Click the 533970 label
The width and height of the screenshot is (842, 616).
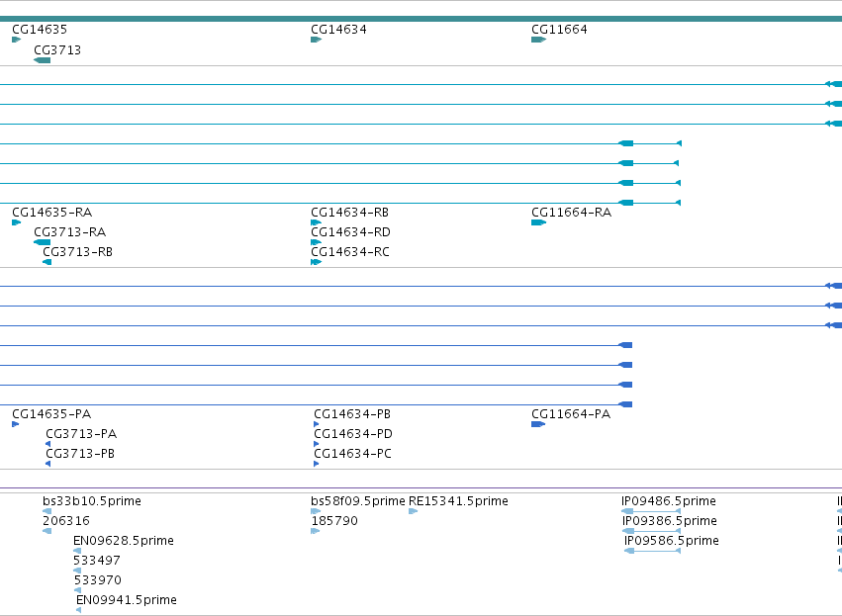97,580
